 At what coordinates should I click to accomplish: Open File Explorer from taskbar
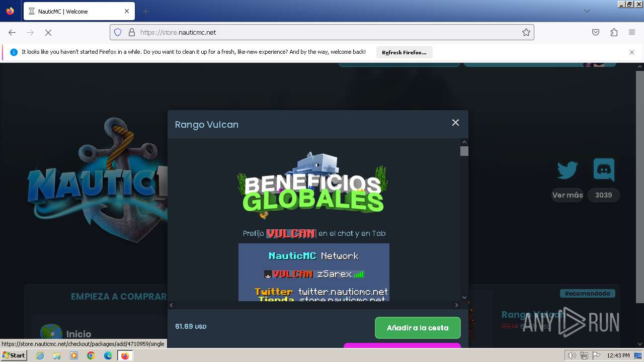coord(57,355)
